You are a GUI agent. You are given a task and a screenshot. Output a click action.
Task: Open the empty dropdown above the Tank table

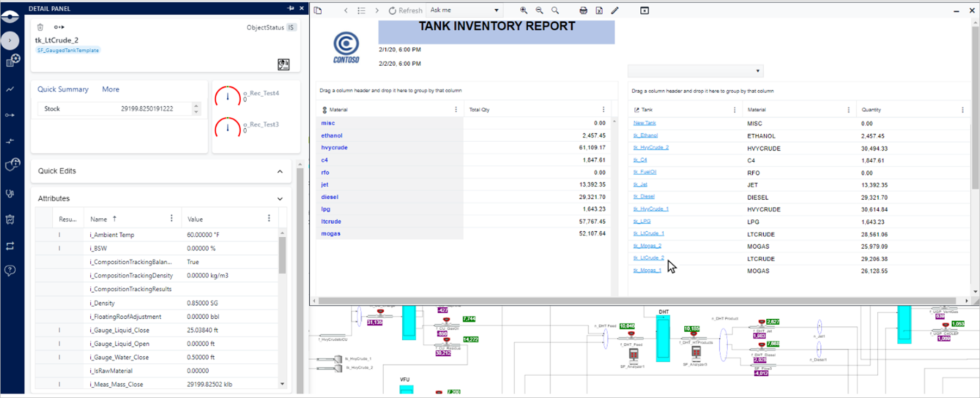coord(757,71)
